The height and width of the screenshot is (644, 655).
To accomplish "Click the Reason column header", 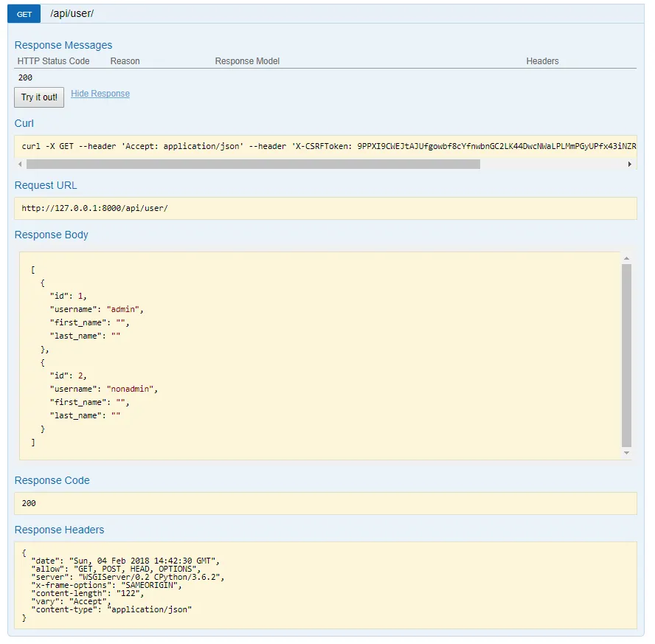I will coord(125,61).
